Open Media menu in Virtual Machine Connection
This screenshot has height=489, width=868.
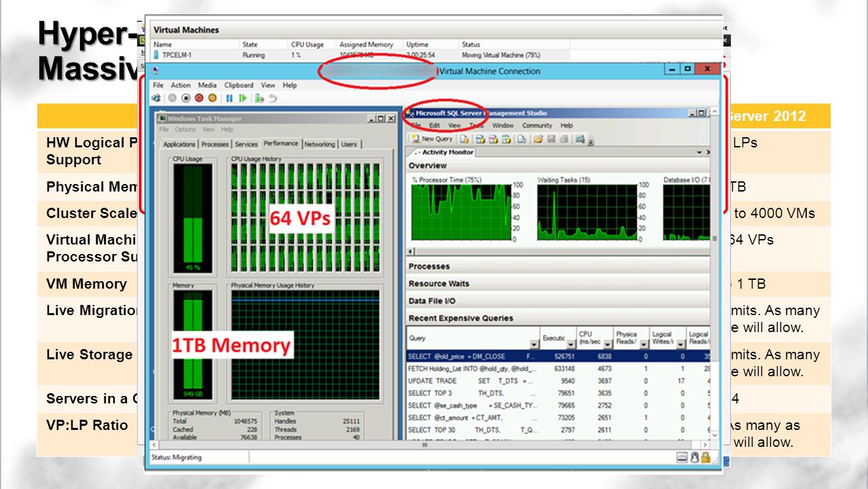(207, 86)
